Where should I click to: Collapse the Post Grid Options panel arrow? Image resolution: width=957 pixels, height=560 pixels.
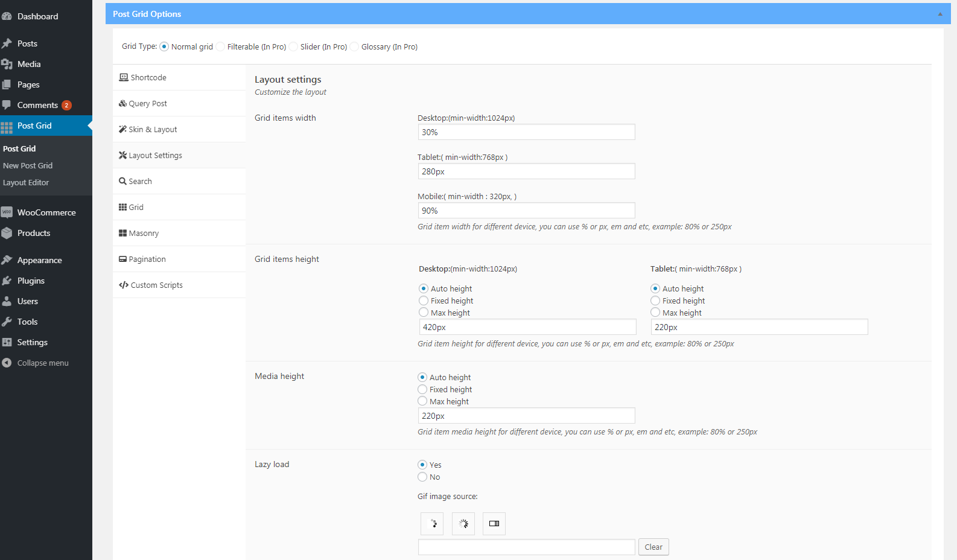(x=940, y=14)
